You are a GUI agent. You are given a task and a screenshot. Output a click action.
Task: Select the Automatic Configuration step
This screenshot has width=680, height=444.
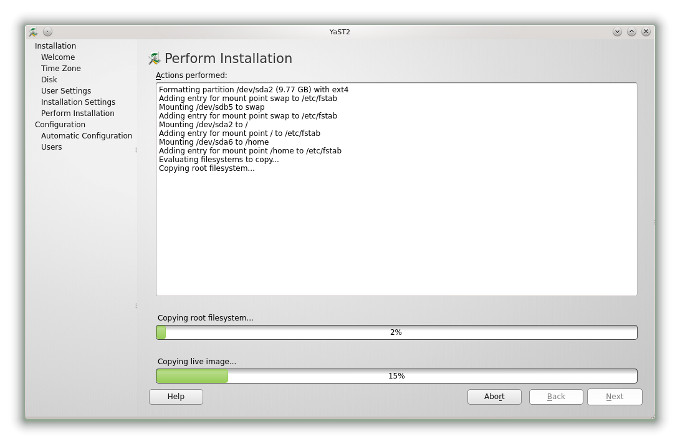87,136
